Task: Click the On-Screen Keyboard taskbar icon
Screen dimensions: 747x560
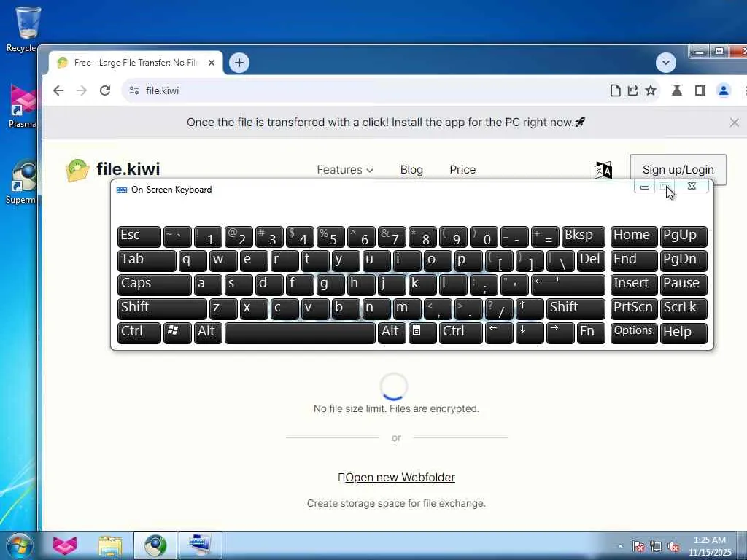Action: point(200,545)
